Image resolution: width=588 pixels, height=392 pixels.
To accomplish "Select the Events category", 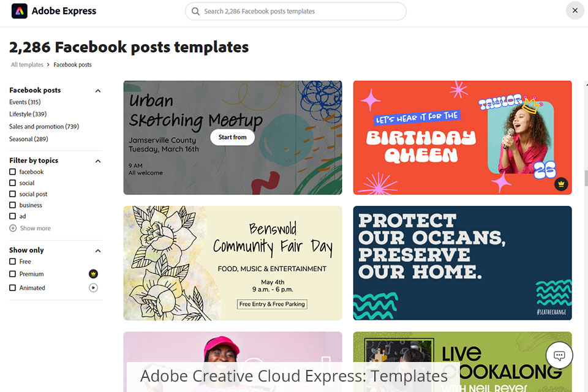I will click(25, 102).
